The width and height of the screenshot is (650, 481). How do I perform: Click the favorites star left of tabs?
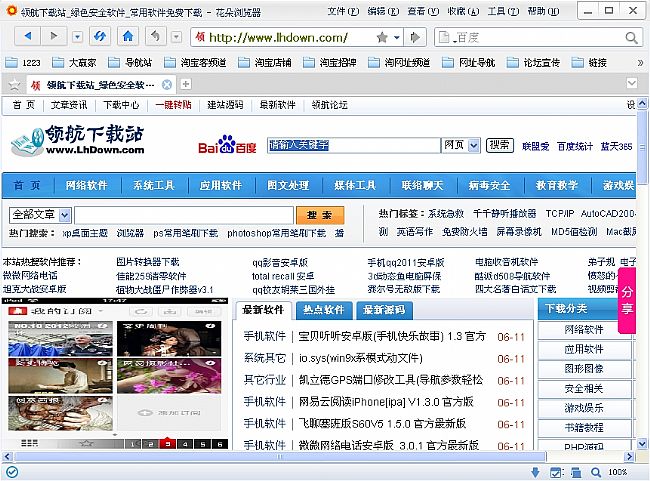coord(15,85)
